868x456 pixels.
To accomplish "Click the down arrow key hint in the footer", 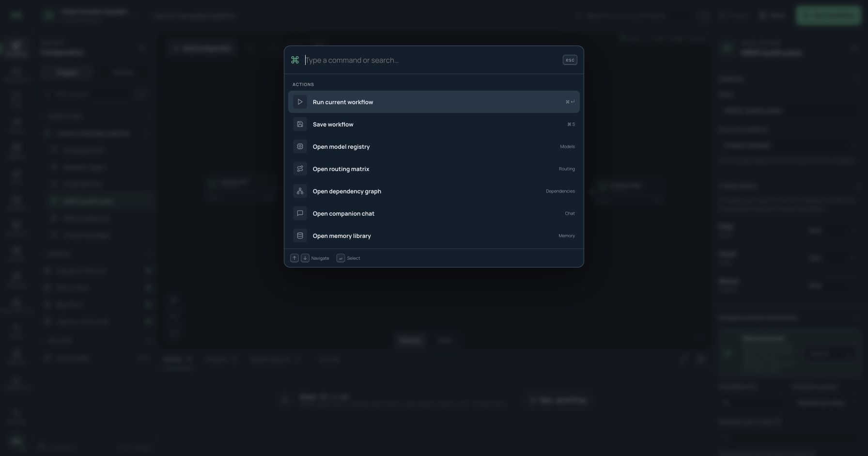I will (305, 258).
